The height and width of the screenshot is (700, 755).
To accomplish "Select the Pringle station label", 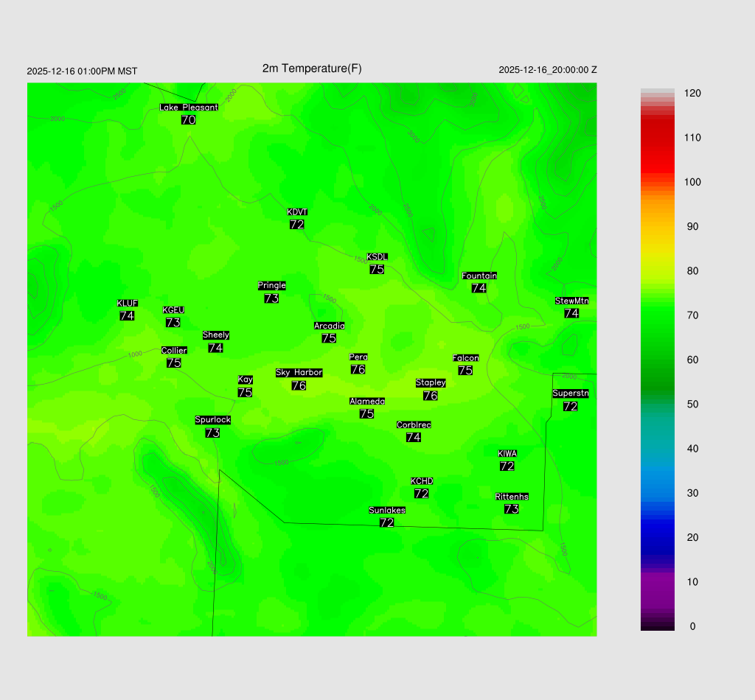I will [x=271, y=285].
